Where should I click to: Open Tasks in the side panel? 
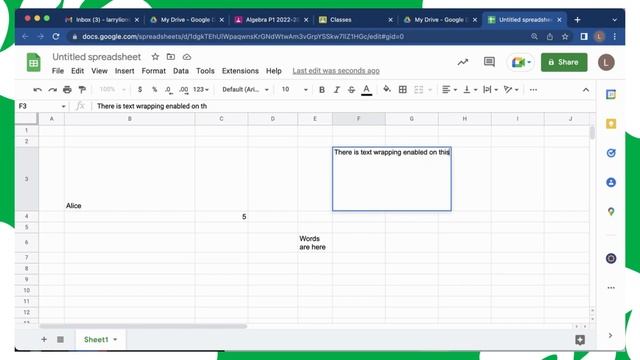coord(611,153)
